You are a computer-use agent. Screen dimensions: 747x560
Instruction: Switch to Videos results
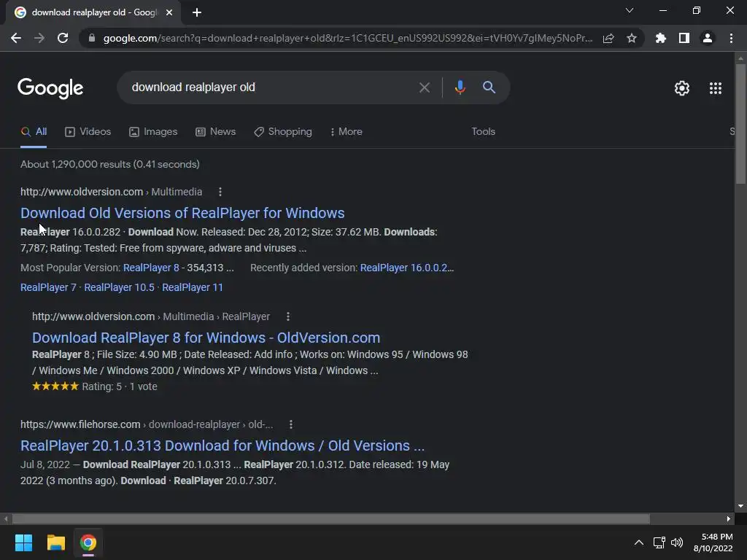tap(88, 132)
